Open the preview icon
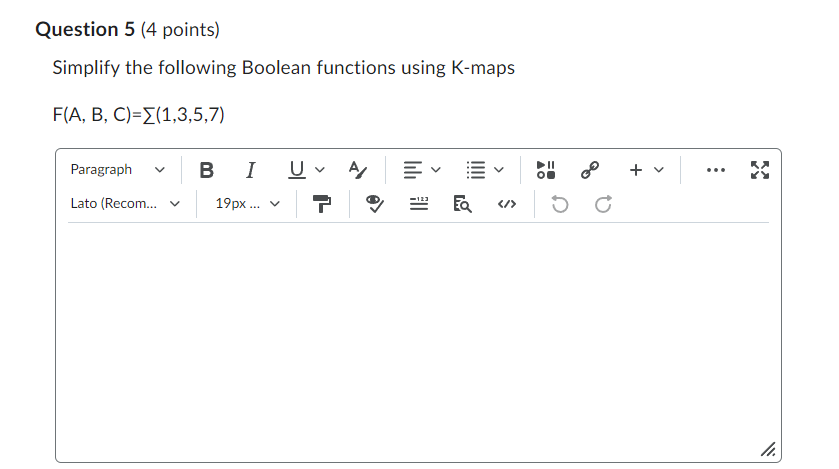 [462, 204]
